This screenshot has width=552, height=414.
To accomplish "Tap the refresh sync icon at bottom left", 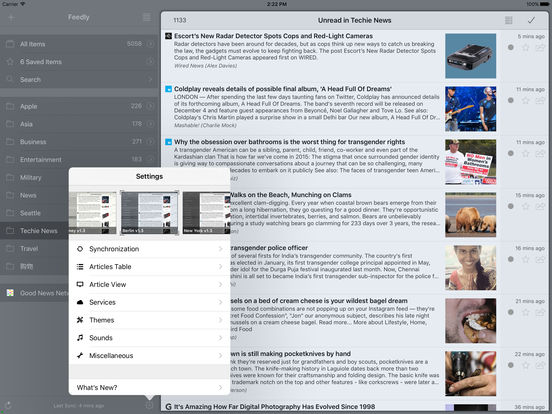I will (9, 406).
